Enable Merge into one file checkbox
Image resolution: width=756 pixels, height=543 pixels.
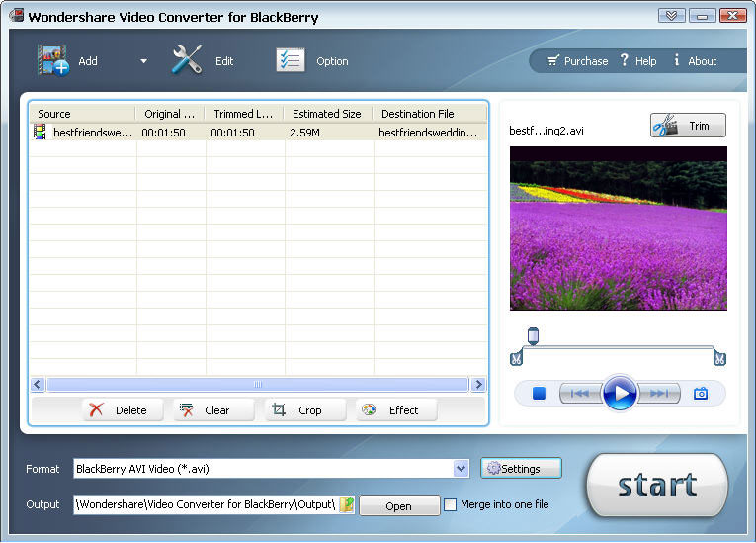(450, 504)
